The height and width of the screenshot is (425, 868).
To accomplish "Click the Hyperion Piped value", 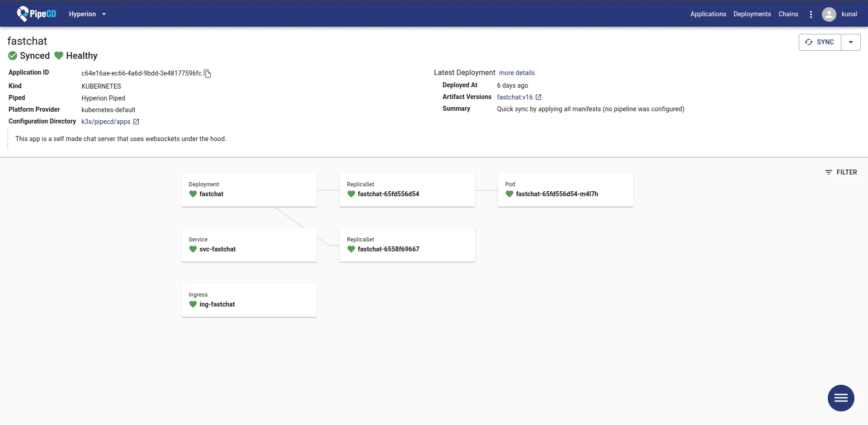I will click(103, 98).
